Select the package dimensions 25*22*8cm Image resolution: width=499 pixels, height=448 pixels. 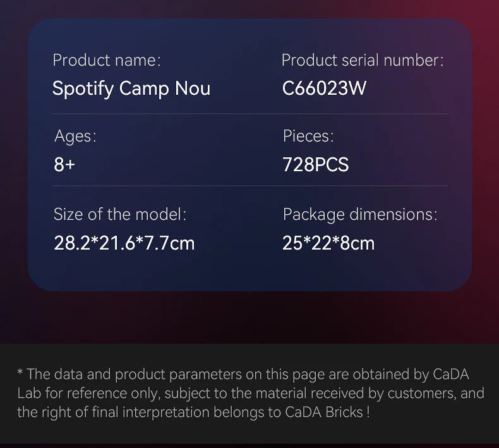point(328,243)
